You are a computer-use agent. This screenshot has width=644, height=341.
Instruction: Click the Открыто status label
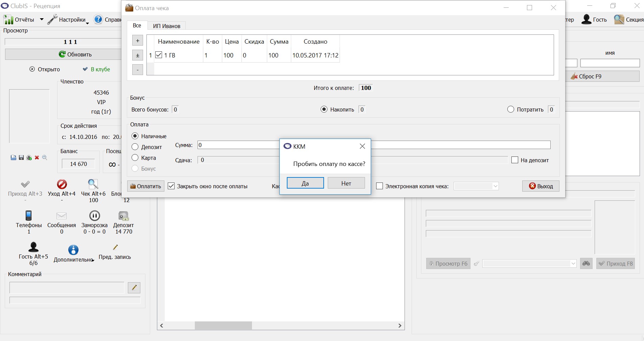pyautogui.click(x=49, y=69)
